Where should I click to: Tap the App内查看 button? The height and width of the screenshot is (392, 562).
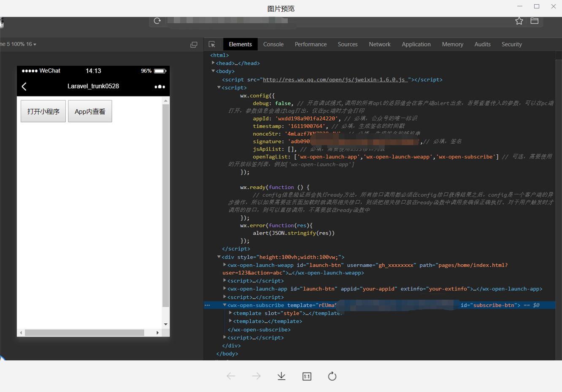pos(90,111)
